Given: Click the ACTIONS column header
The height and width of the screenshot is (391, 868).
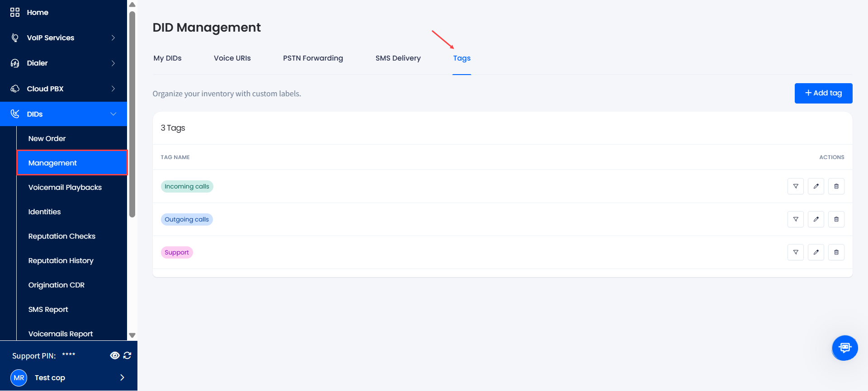Looking at the screenshot, I should tap(832, 157).
